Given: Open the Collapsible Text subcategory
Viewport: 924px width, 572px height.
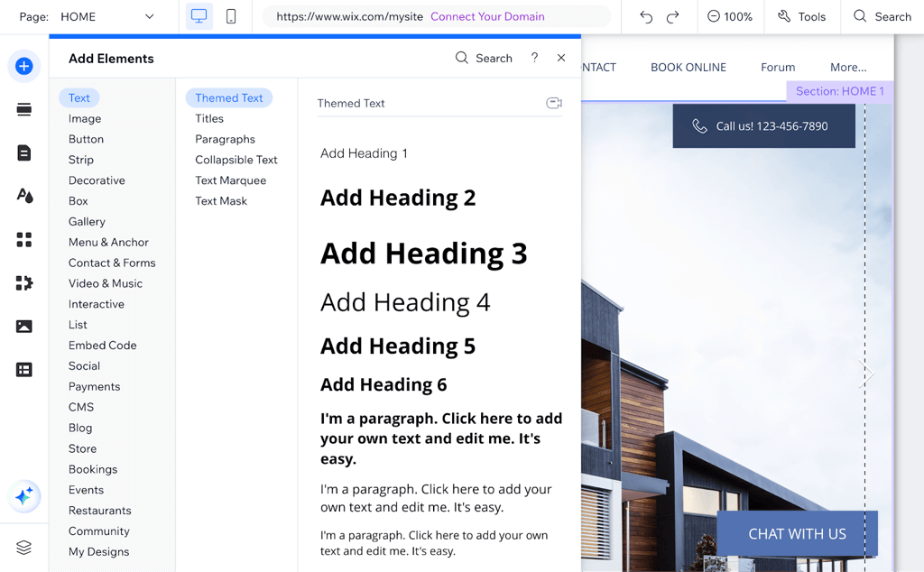Looking at the screenshot, I should (x=236, y=160).
